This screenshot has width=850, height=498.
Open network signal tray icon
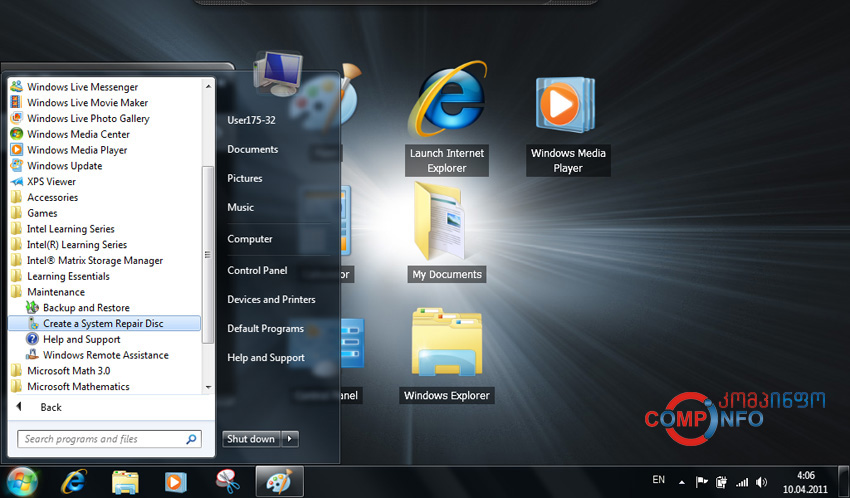[742, 482]
